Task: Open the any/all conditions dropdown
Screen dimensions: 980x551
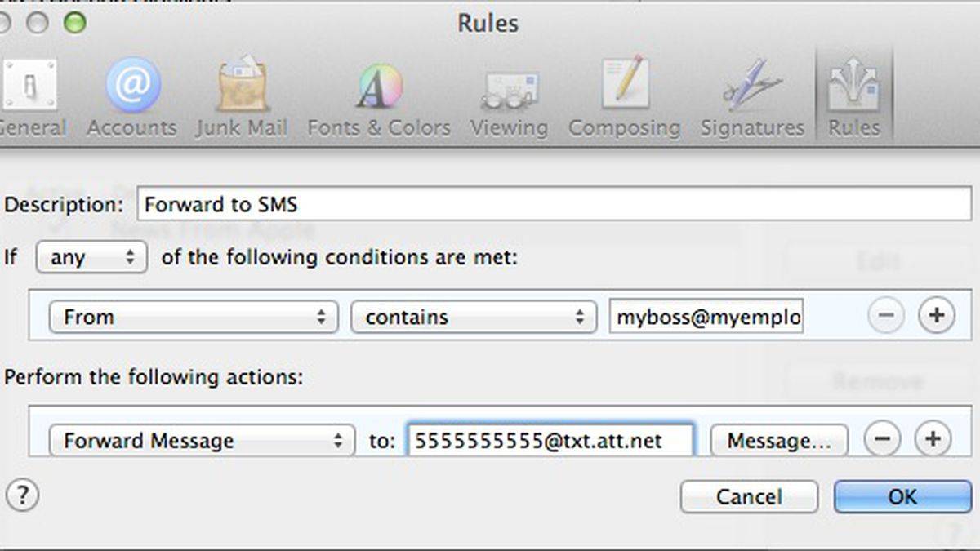Action: 91,258
